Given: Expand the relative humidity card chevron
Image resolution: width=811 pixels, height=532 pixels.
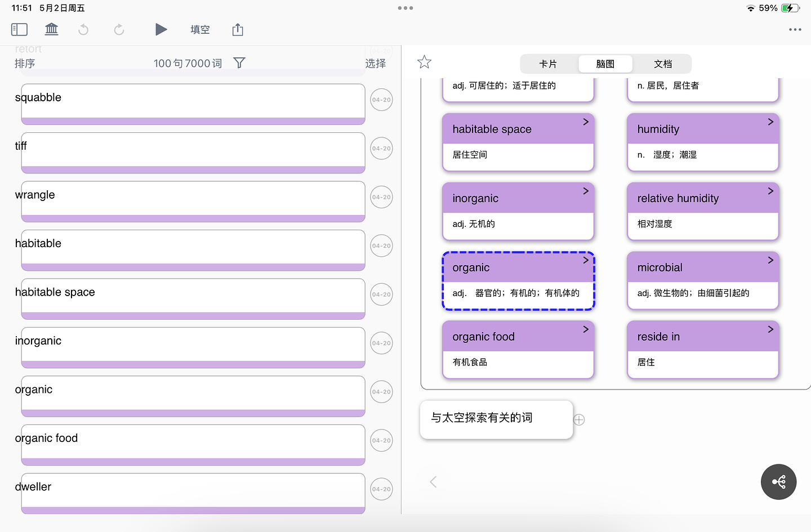Looking at the screenshot, I should click(x=770, y=191).
